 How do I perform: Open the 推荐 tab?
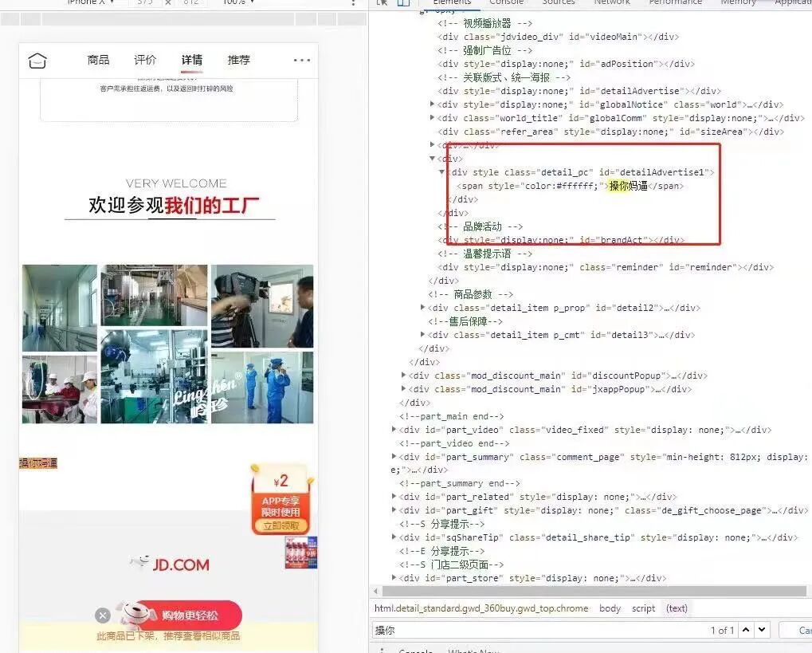(x=239, y=60)
